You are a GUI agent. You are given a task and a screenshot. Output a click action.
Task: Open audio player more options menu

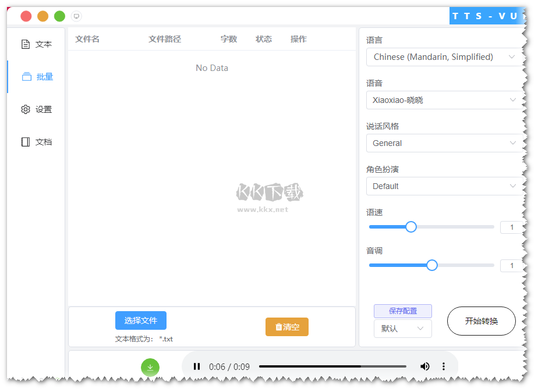tap(444, 366)
